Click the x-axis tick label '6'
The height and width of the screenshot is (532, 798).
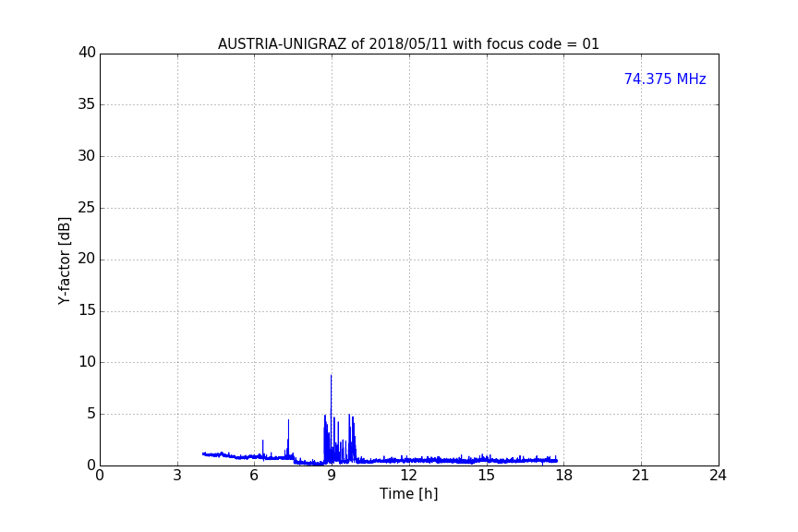click(255, 476)
